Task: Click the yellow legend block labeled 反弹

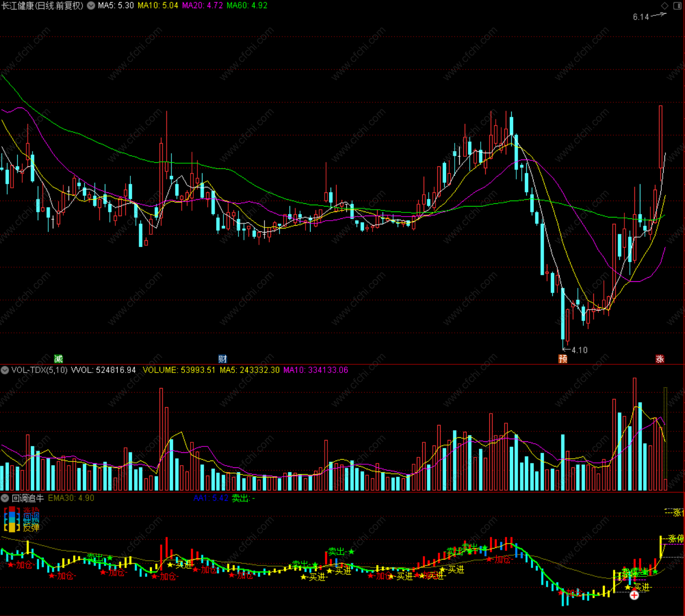Action: coord(12,528)
